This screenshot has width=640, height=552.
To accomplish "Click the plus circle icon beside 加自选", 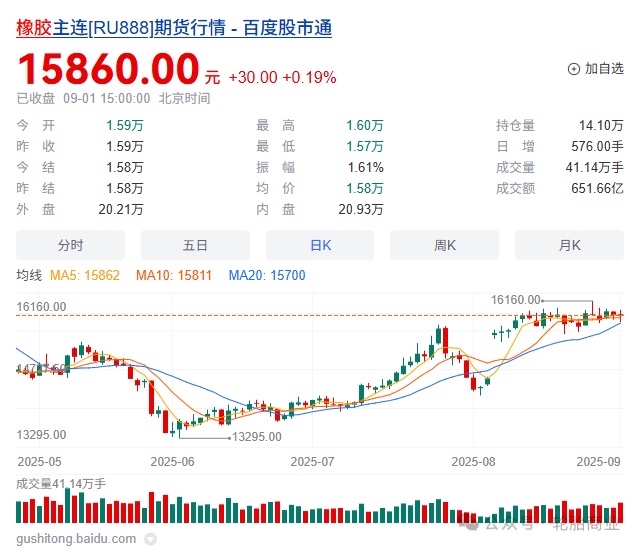I will 573,69.
